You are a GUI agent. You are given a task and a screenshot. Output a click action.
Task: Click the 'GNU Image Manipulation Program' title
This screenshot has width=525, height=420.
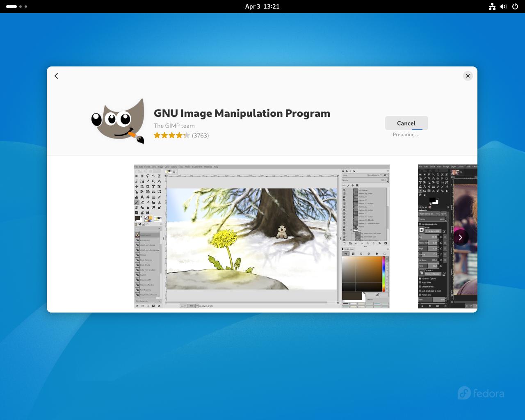(242, 113)
